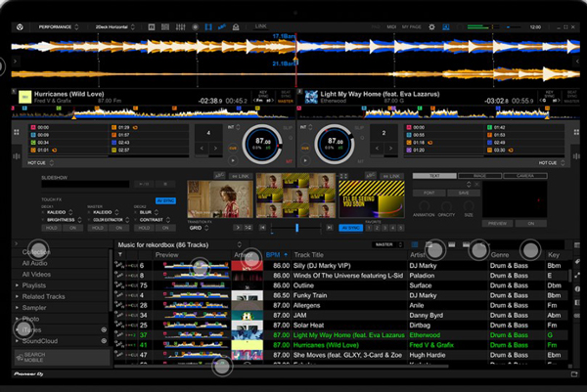The height and width of the screenshot is (392, 587).
Task: Click the SEARCH MOBILE button
Action: click(63, 357)
